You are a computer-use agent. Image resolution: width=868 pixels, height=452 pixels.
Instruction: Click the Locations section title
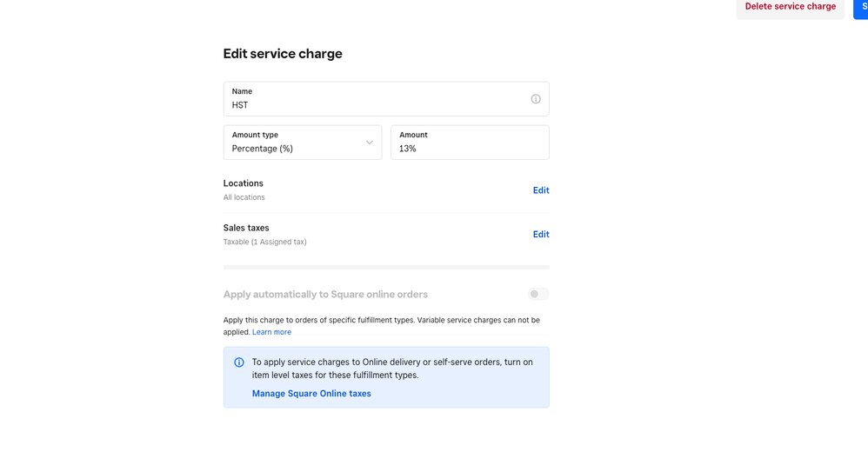[243, 183]
